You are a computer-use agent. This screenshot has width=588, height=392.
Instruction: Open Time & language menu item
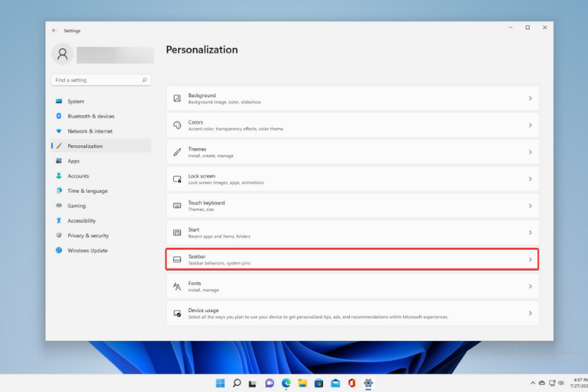[87, 191]
